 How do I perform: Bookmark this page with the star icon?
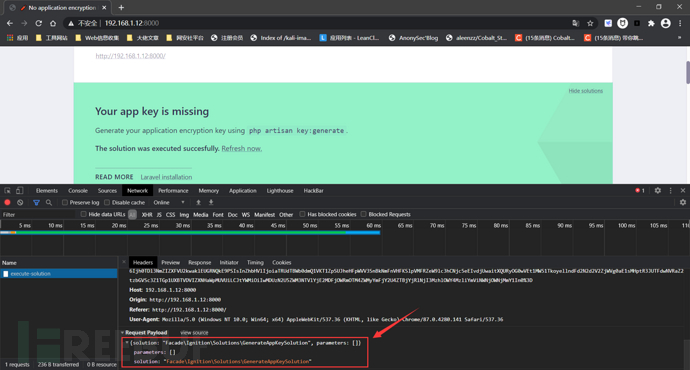(x=590, y=23)
